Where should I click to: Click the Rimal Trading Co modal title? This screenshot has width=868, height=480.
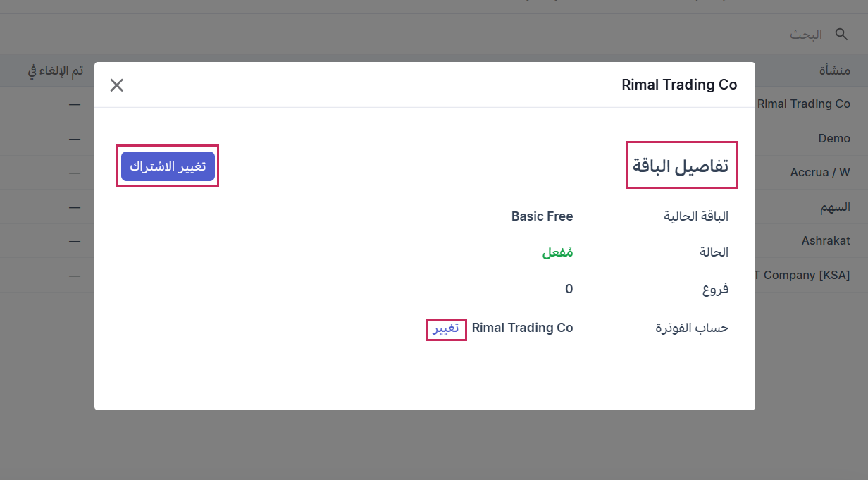[678, 85]
